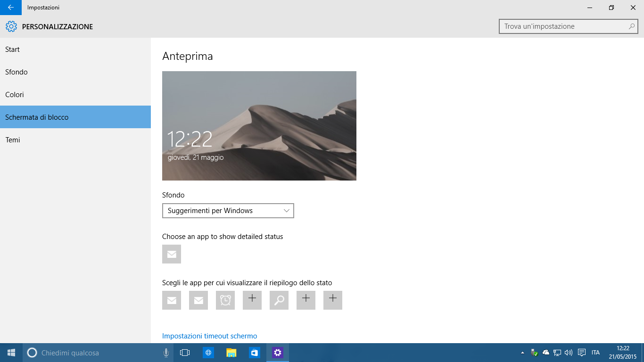Image resolution: width=644 pixels, height=362 pixels.
Task: Add app in the last plus slot
Action: pos(333,300)
